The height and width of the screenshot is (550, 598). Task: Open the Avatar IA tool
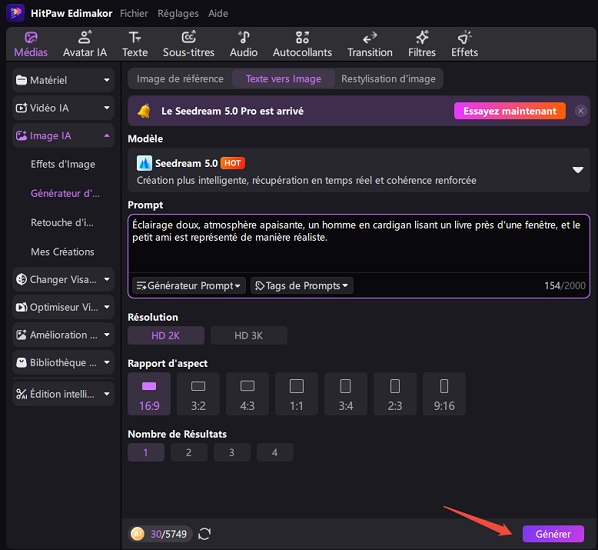(x=85, y=44)
